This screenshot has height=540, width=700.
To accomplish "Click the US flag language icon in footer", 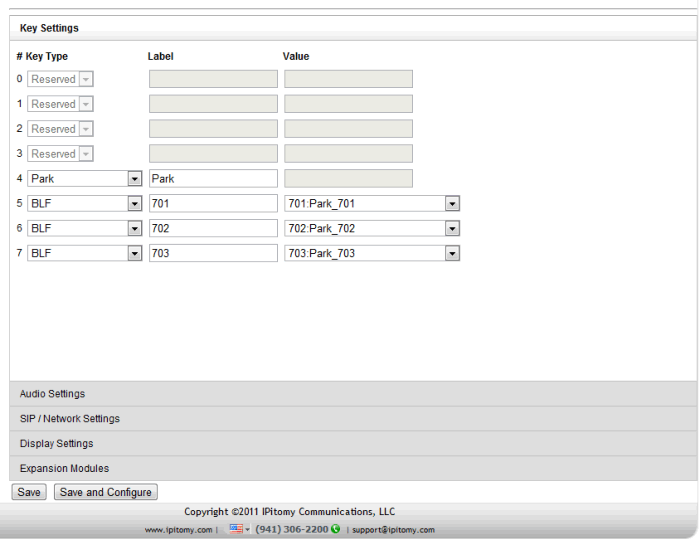I will point(236,529).
